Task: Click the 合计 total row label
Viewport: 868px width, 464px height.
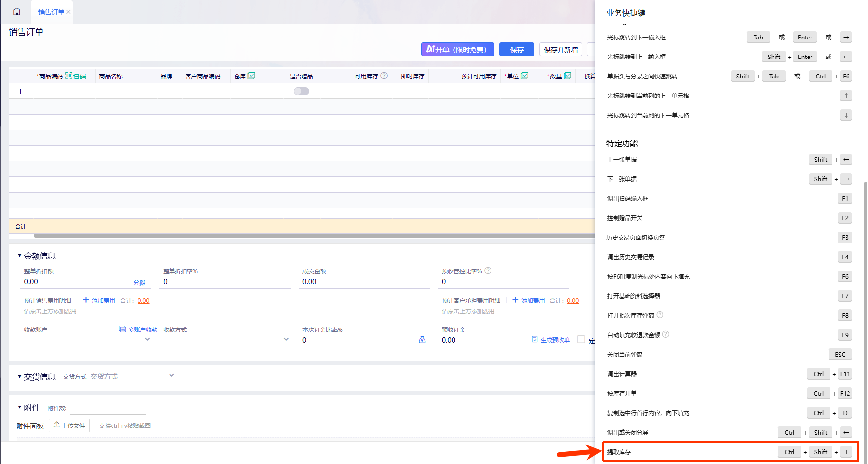Action: [x=20, y=226]
